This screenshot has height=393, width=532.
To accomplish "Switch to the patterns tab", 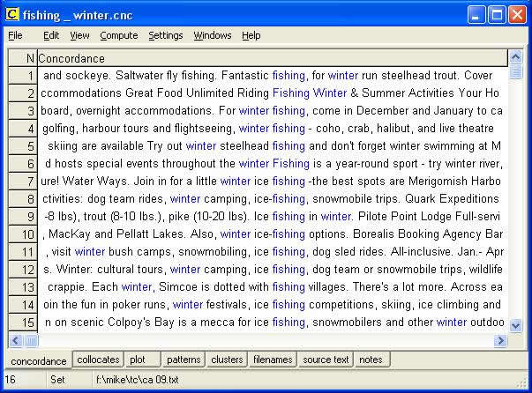I will pyautogui.click(x=184, y=360).
